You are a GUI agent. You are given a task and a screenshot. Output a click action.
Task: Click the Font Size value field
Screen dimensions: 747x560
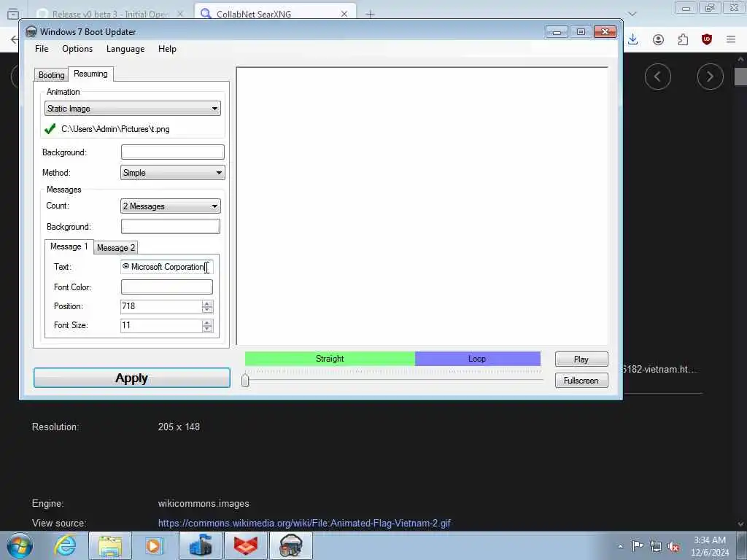[161, 326]
